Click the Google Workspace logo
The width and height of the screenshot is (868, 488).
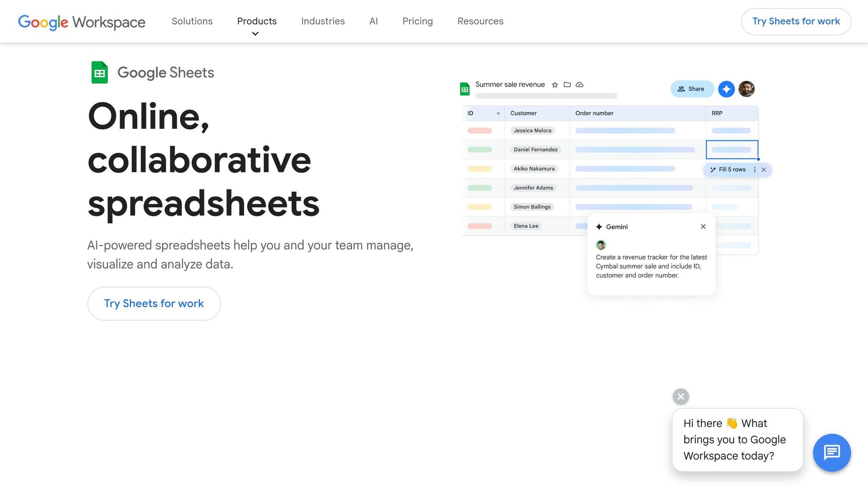81,22
